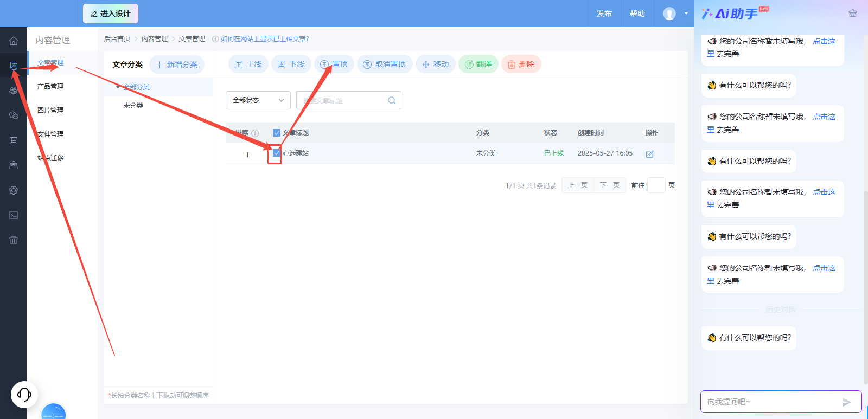The image size is (868, 419).
Task: Click the 上一页 pagination button
Action: click(578, 185)
